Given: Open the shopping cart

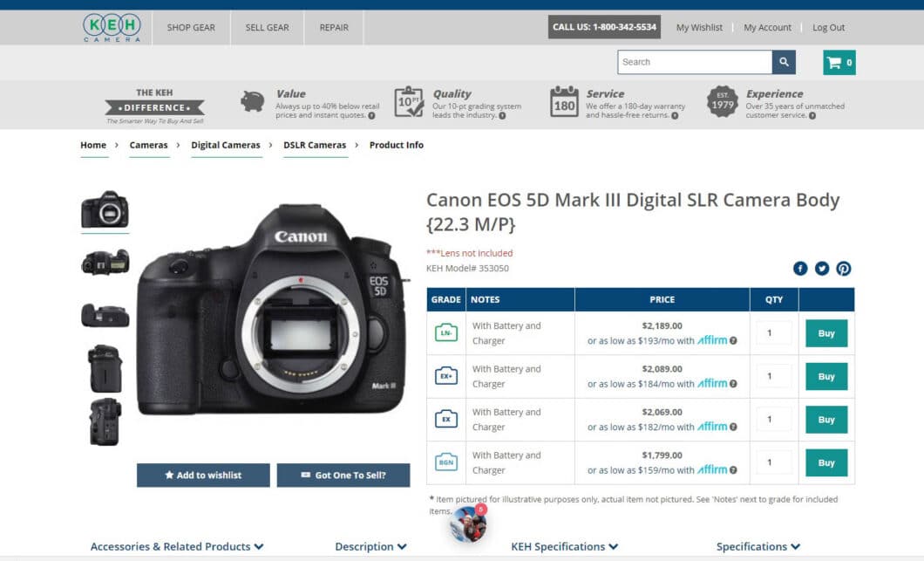Looking at the screenshot, I should 839,63.
